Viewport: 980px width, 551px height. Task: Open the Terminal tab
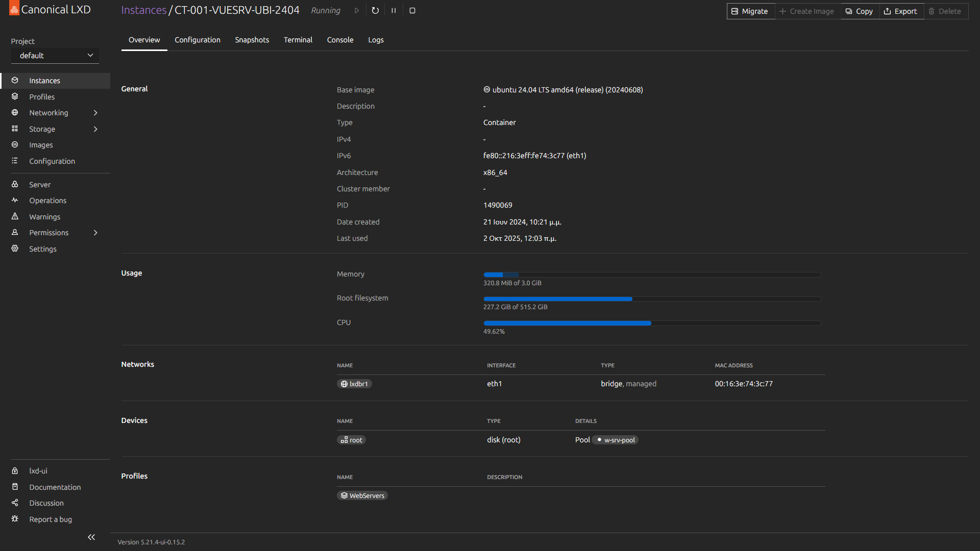click(298, 40)
